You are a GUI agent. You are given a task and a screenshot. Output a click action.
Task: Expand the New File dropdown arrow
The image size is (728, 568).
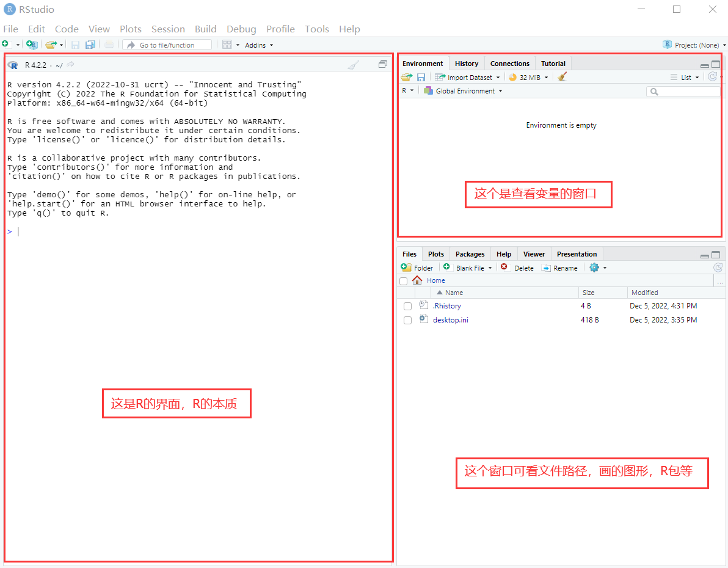18,45
